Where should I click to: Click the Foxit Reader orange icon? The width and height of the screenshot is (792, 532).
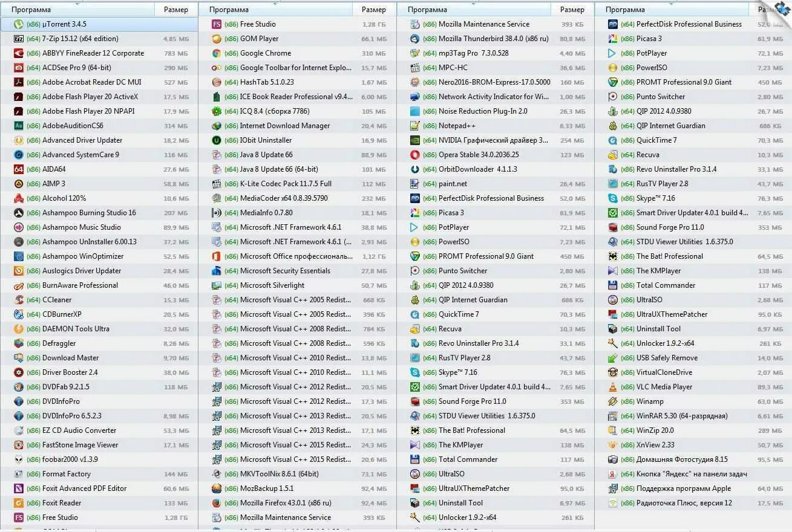(19, 503)
